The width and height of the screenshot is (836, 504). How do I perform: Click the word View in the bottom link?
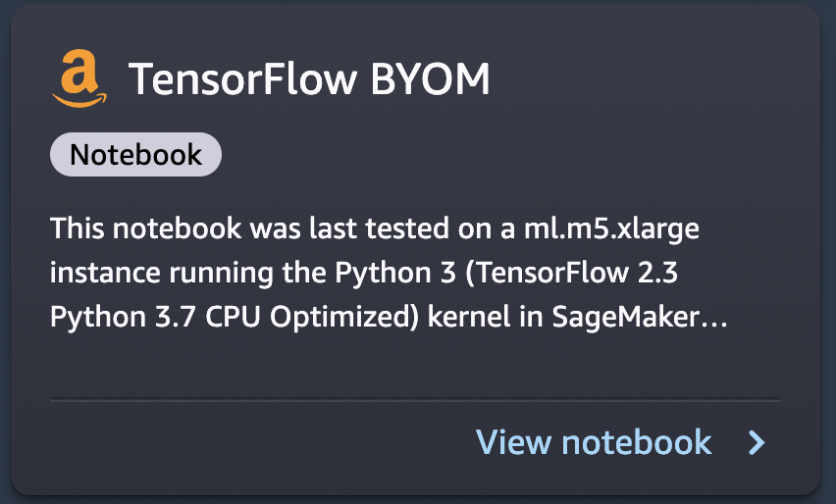(x=513, y=442)
